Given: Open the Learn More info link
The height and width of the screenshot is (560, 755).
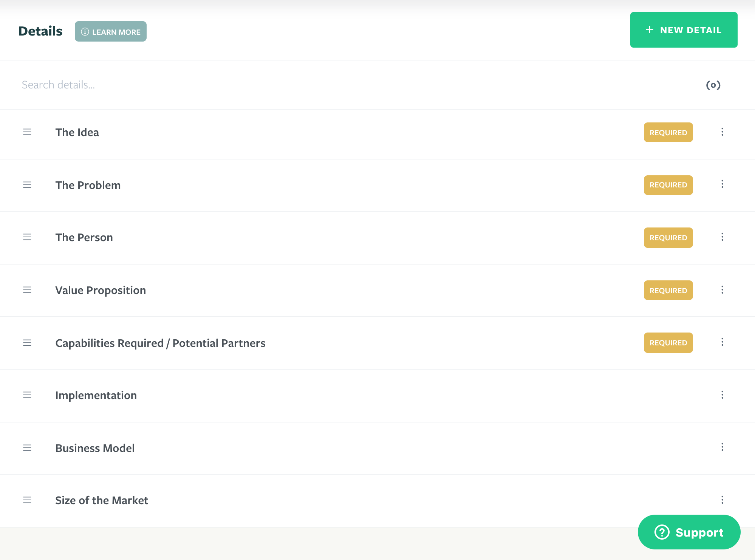Looking at the screenshot, I should [111, 31].
